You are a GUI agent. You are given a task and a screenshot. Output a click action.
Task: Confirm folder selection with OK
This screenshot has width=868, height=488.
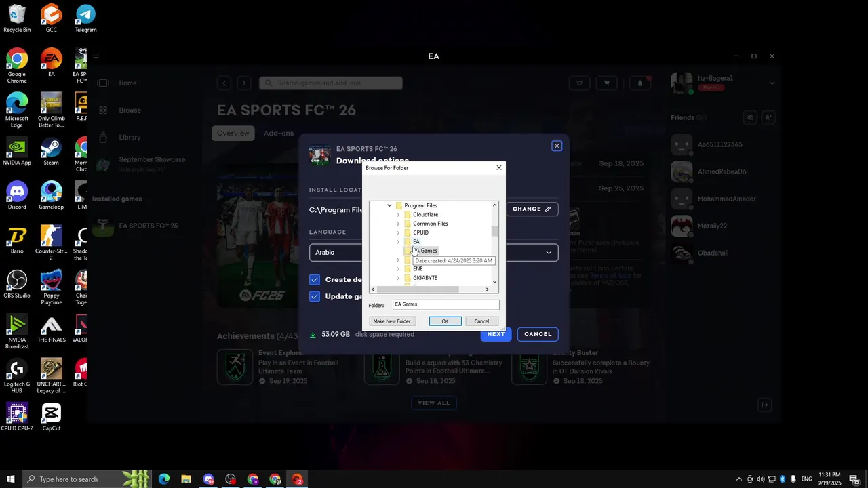pos(445,321)
